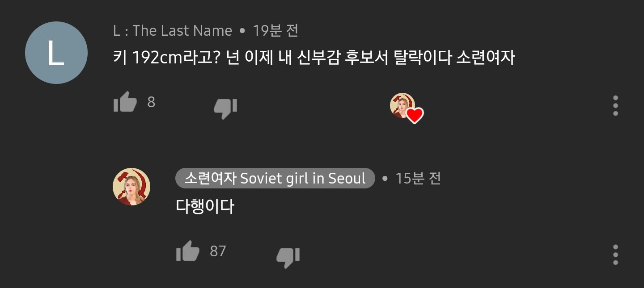Dislike the comment mentioning 192cm
This screenshot has width=644, height=288.
pyautogui.click(x=226, y=107)
